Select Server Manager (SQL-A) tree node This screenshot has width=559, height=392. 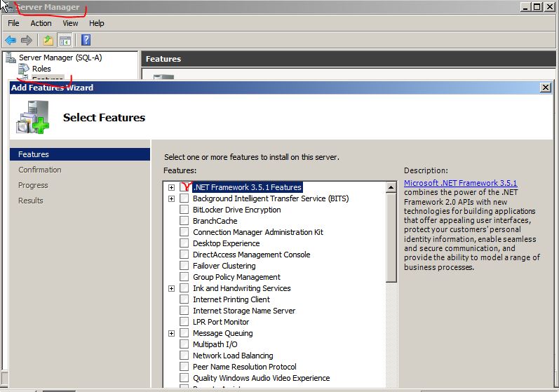point(60,58)
